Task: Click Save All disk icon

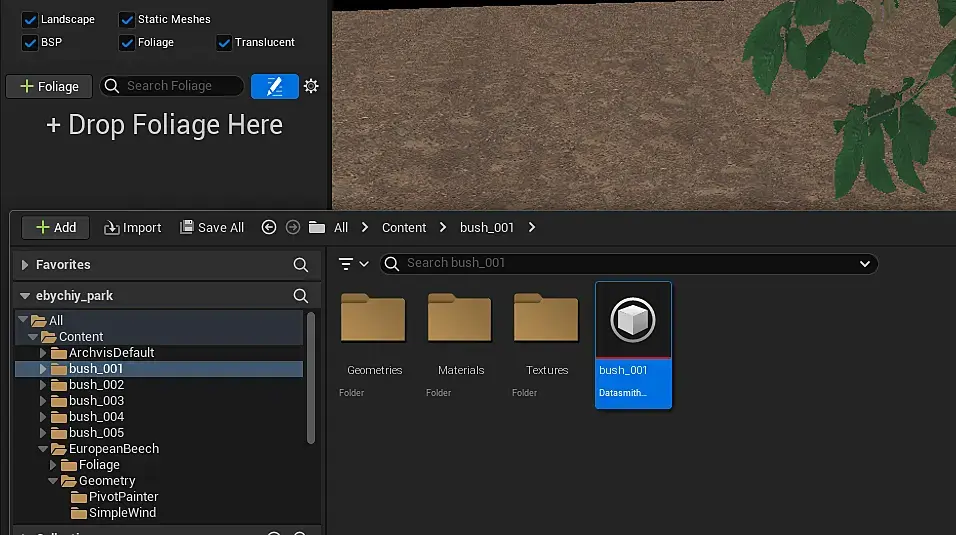Action: (x=187, y=228)
